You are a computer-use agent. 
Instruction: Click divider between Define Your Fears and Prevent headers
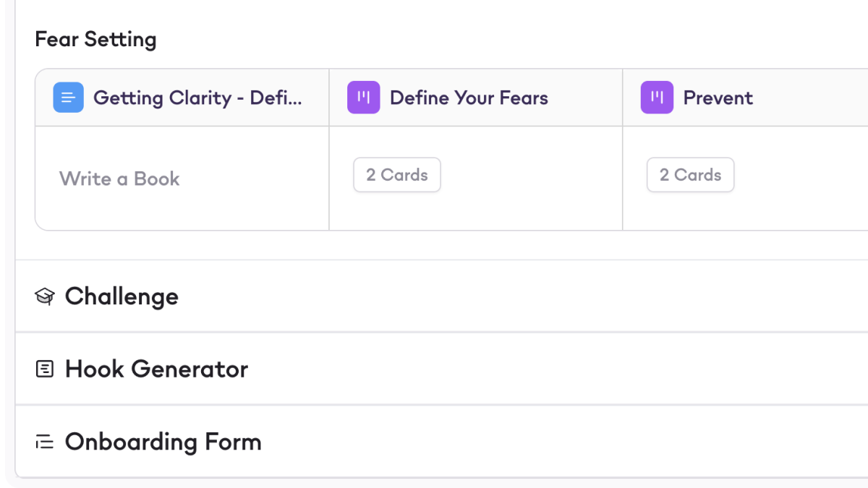coord(623,98)
